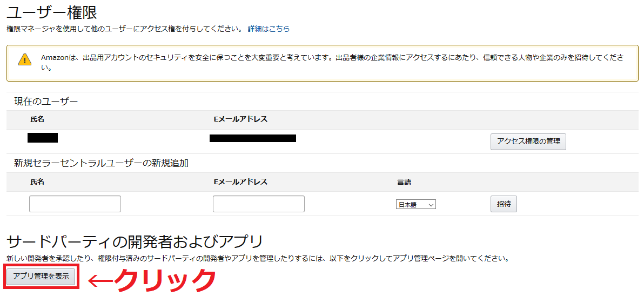Image resolution: width=644 pixels, height=296 pixels.
Task: Click the ユーザー権限 page heading
Action: coord(52,12)
